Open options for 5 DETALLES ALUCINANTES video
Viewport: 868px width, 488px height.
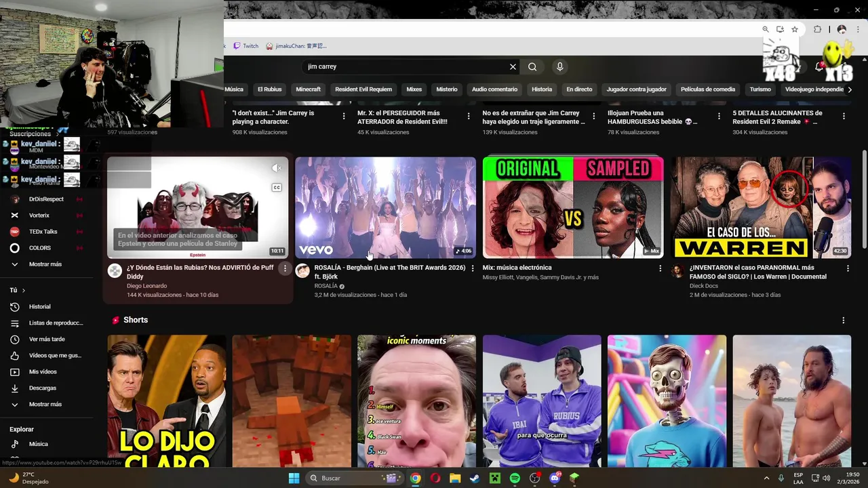click(844, 117)
